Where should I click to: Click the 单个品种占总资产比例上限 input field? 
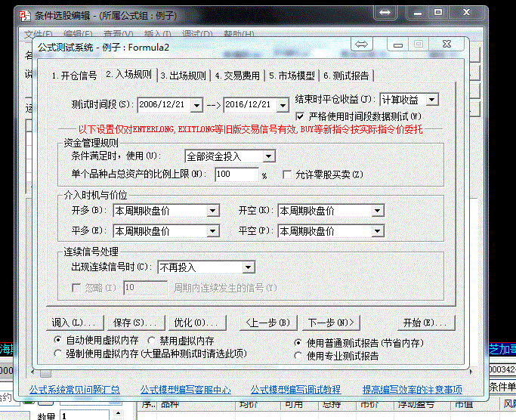pyautogui.click(x=236, y=174)
